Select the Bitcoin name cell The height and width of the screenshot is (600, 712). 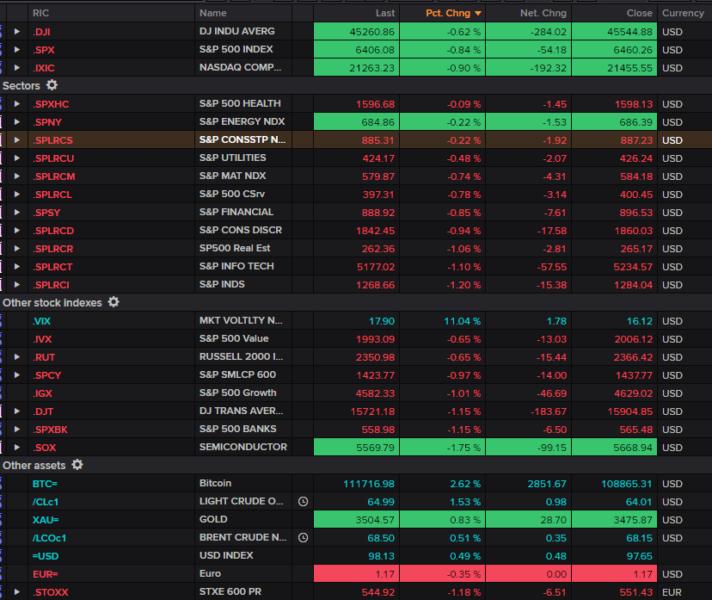(215, 483)
